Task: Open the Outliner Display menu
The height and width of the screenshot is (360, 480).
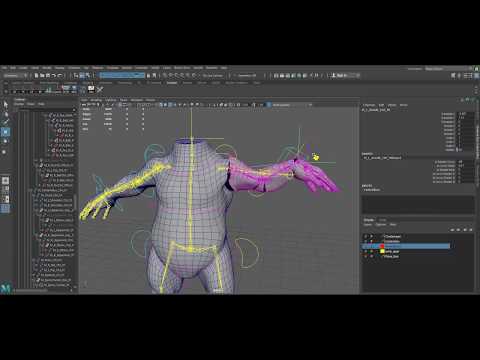Action: pyautogui.click(x=19, y=104)
